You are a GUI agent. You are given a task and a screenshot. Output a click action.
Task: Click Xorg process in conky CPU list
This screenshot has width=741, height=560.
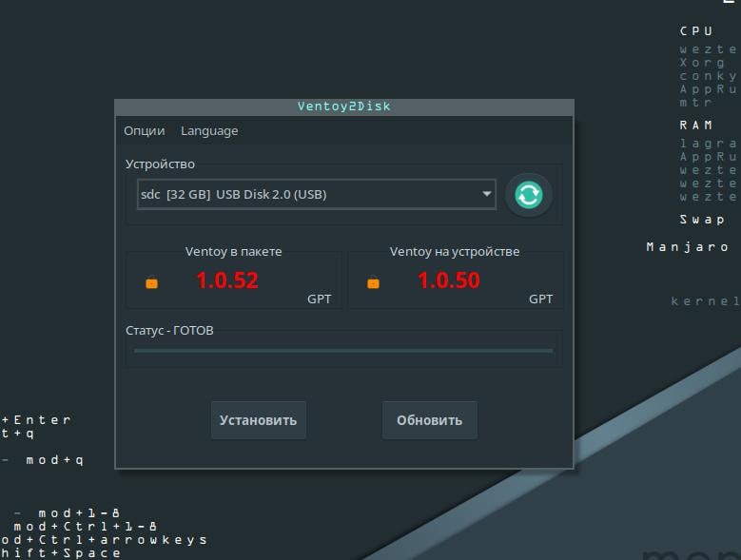tap(702, 63)
